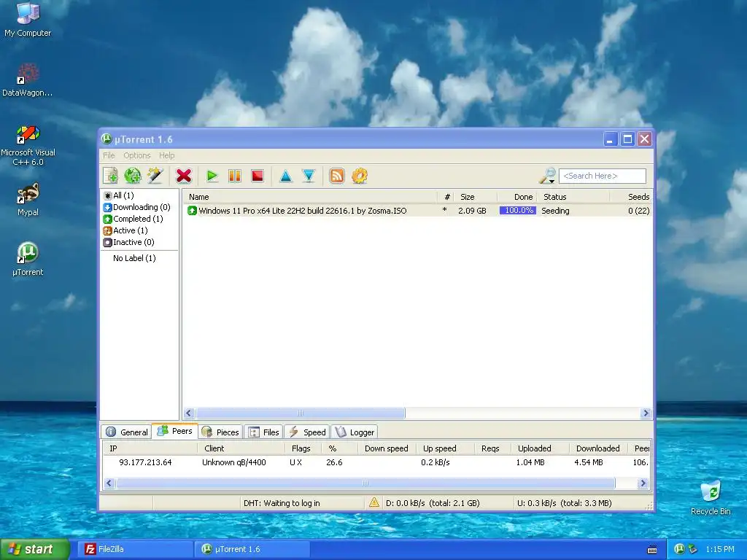747x560 pixels.
Task: Select the Completed (1) category
Action: click(133, 219)
